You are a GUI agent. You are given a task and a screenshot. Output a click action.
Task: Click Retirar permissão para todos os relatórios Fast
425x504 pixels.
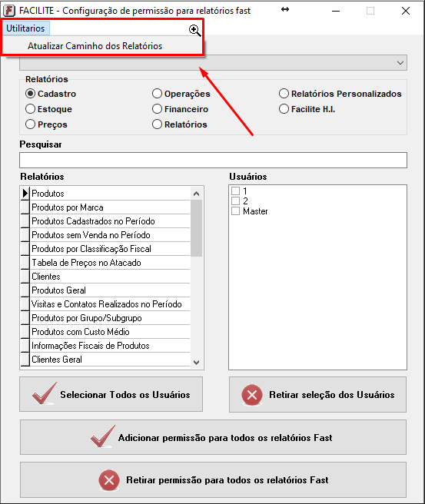click(x=213, y=480)
